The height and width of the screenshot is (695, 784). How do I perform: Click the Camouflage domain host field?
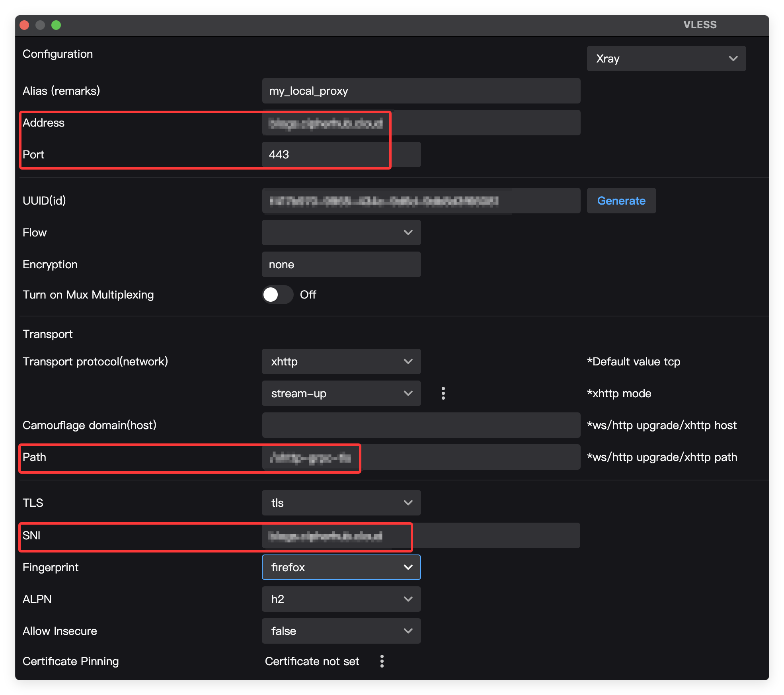[x=420, y=425]
